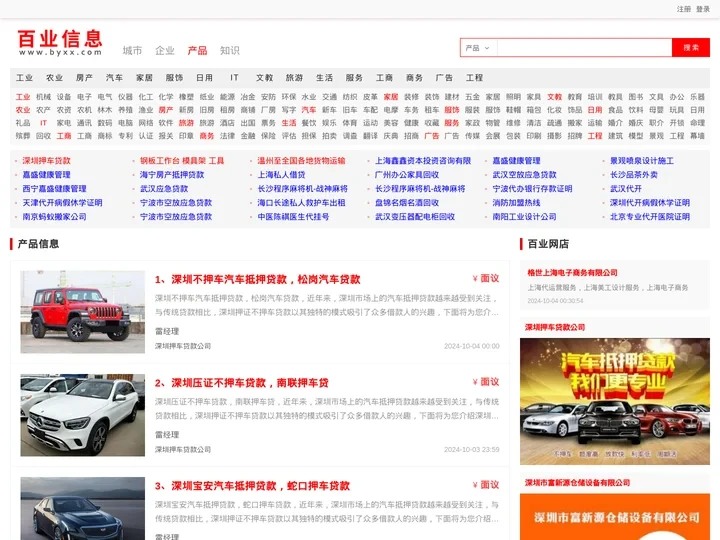Open the 长沙品茶外卖 link
Screen dimensions: 720x540
pos(634,174)
